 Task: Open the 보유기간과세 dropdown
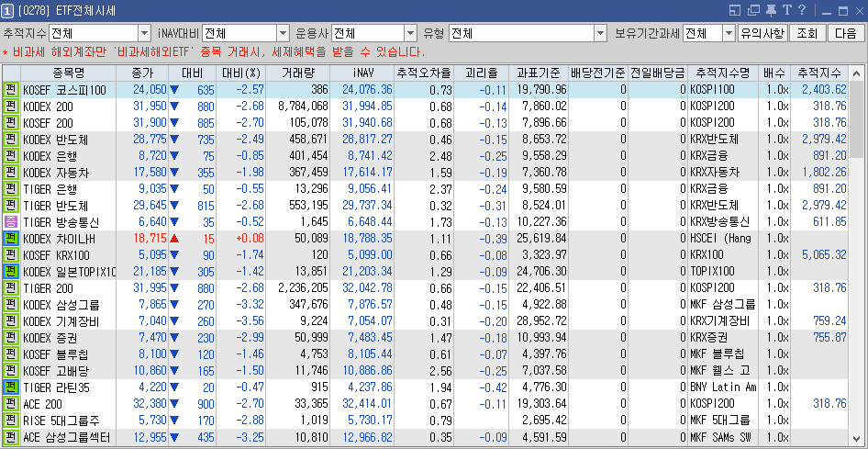click(729, 33)
